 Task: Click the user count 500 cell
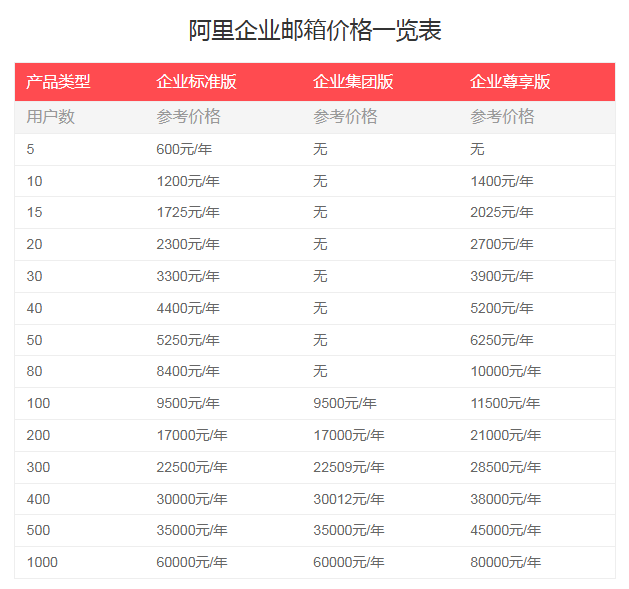(x=38, y=531)
